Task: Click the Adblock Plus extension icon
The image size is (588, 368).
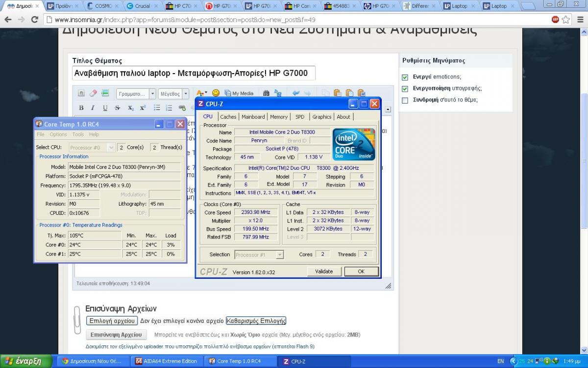Action: pos(555,20)
